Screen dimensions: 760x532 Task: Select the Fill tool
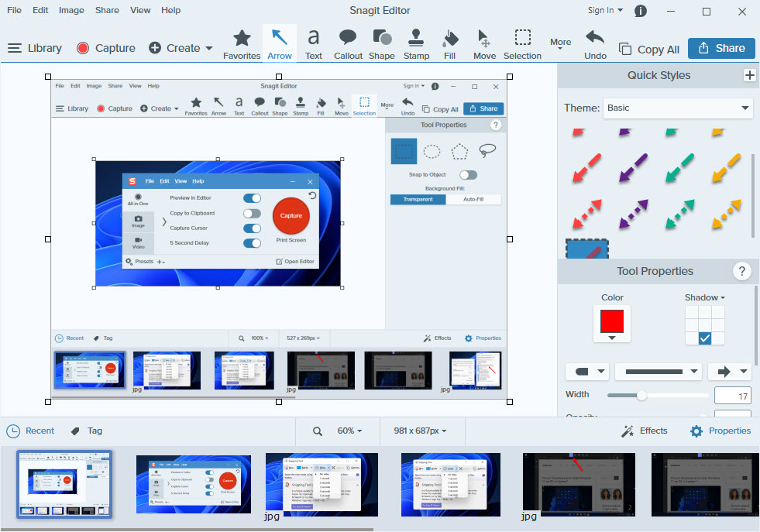point(450,45)
